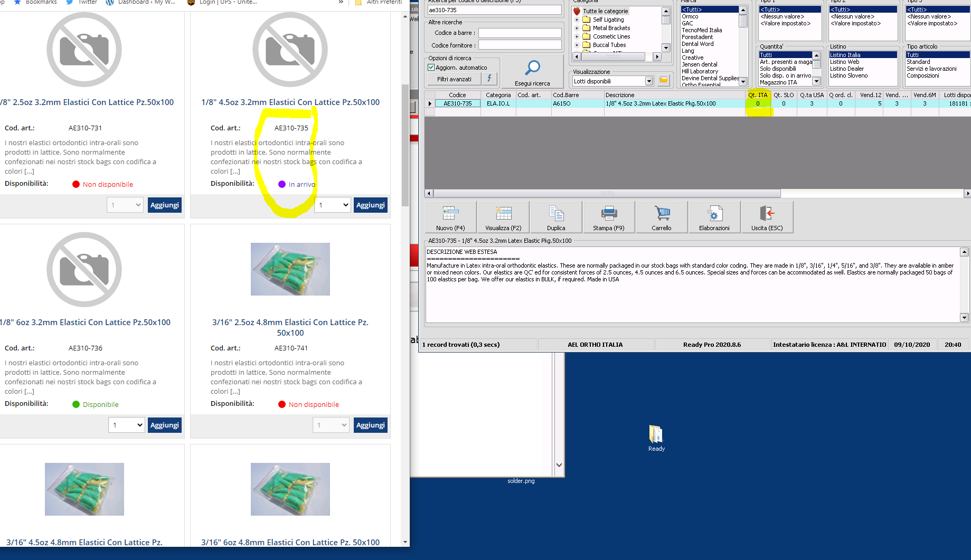Show hidden bookmarks with the » chevron
The image size is (971, 560).
point(341,2)
